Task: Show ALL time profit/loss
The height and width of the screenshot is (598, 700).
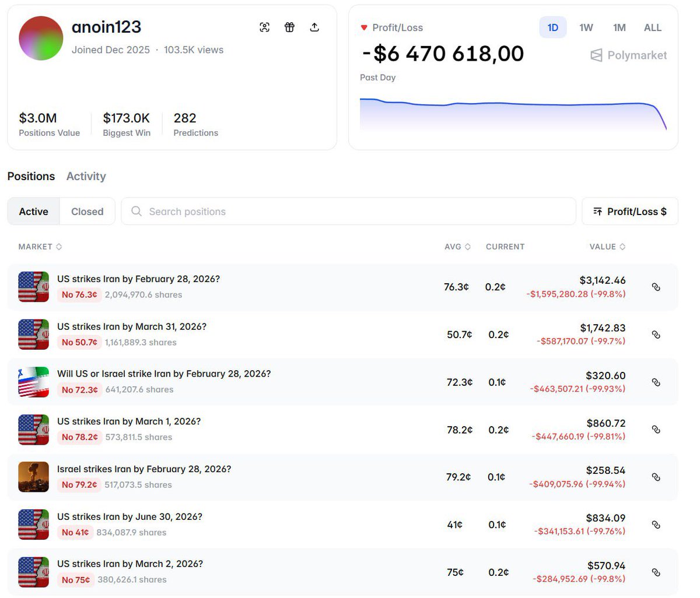Action: tap(652, 27)
